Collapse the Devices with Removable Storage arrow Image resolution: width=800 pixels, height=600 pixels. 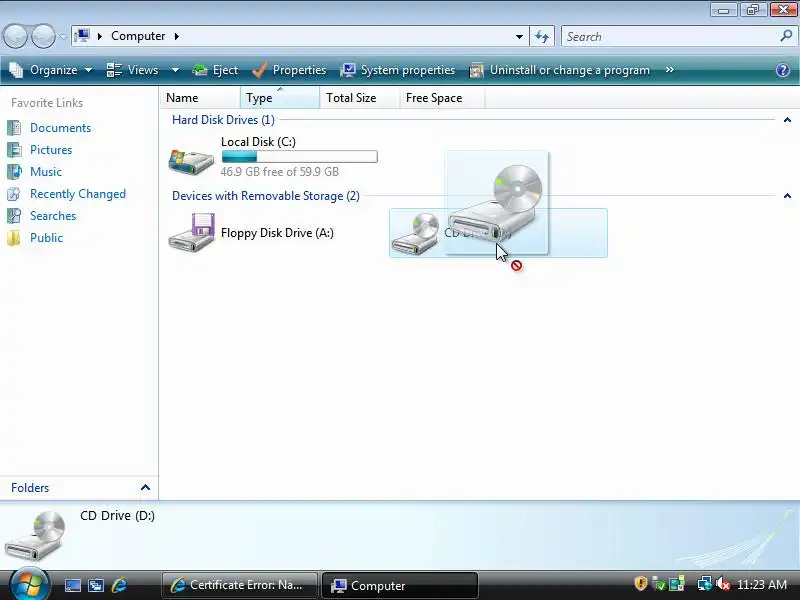787,196
